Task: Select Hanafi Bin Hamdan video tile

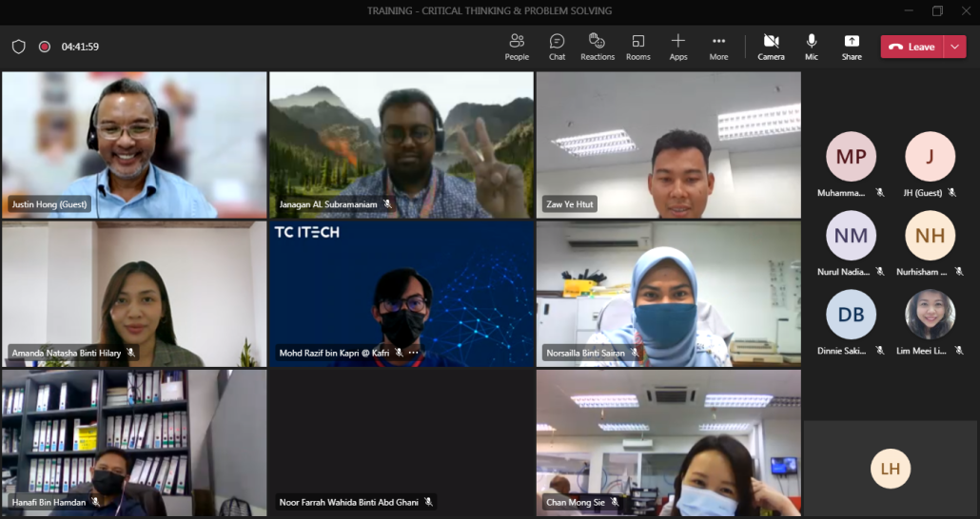Action: pyautogui.click(x=134, y=443)
